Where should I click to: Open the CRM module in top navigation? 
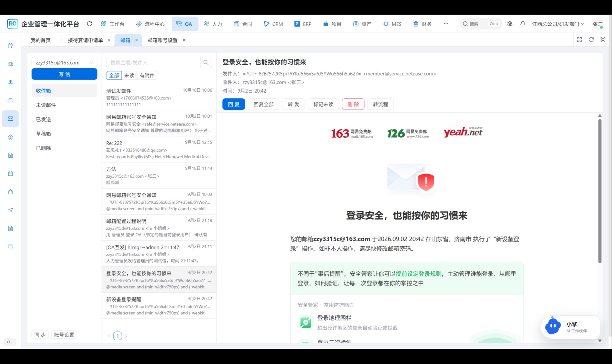273,24
